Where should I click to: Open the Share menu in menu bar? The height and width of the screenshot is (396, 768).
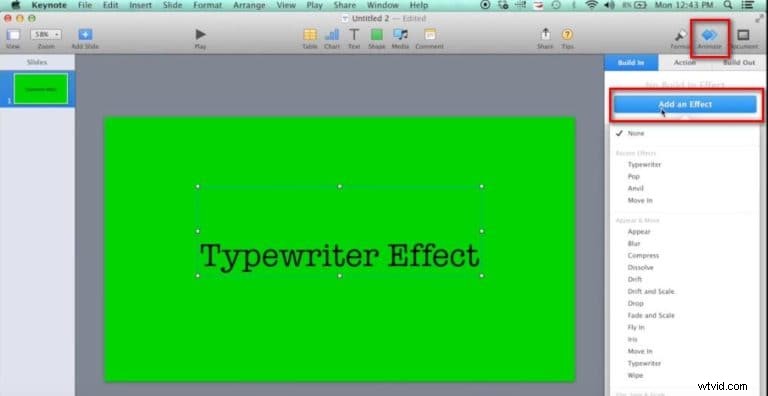point(345,5)
